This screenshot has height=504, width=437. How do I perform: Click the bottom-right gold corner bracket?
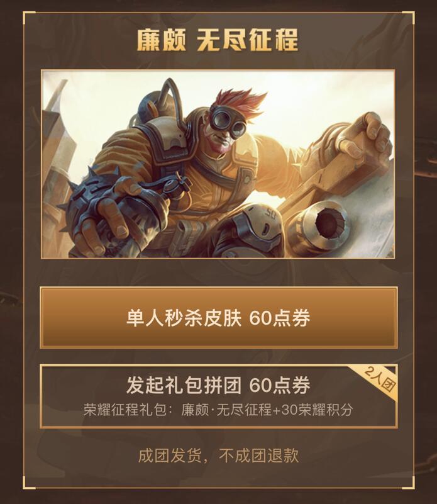pyautogui.click(x=408, y=483)
